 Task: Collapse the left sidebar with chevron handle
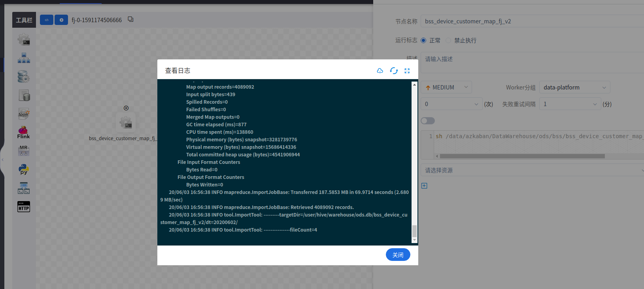[x=2, y=160]
